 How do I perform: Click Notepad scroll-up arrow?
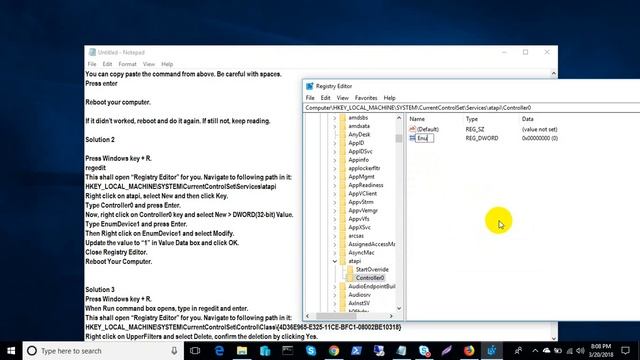tap(553, 73)
